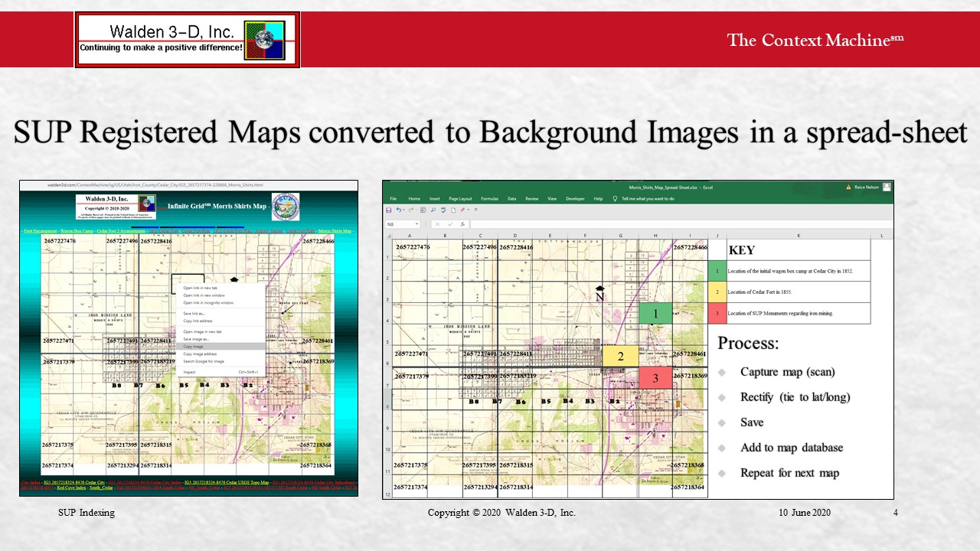Open the Formulas ribbon tab
980x551 pixels.
click(489, 198)
